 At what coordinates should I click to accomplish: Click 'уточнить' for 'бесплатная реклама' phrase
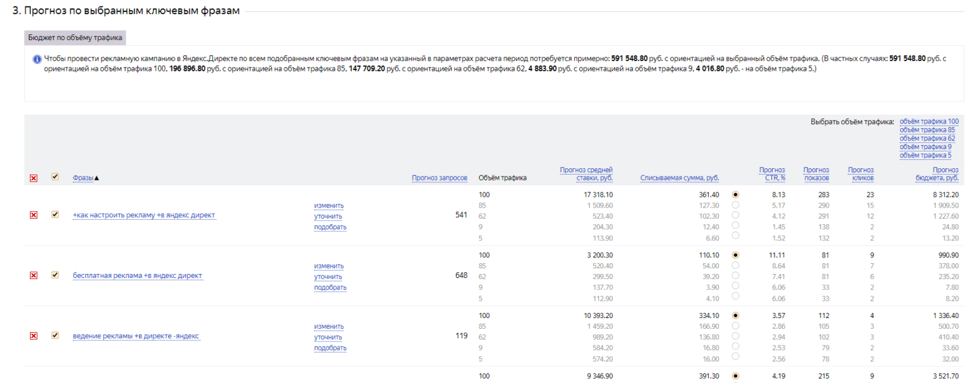coord(329,277)
